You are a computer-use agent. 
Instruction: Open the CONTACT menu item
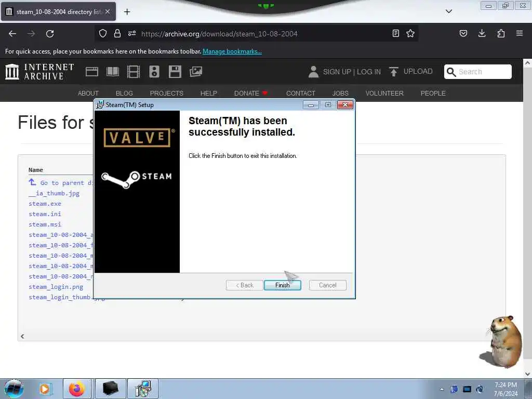coord(301,93)
